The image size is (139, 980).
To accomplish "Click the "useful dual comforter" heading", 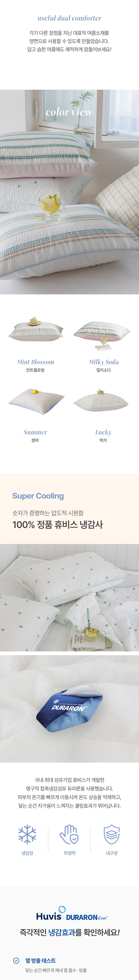I will pyautogui.click(x=69, y=18).
